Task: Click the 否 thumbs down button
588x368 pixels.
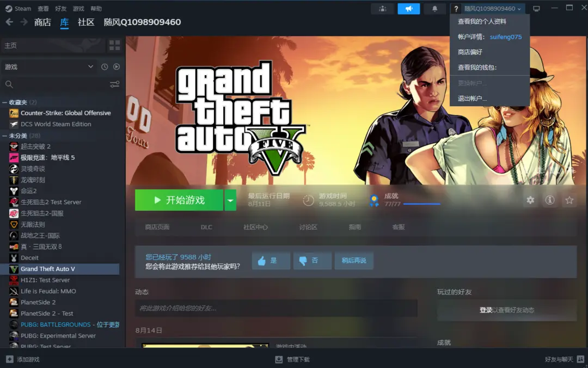Action: pos(312,260)
